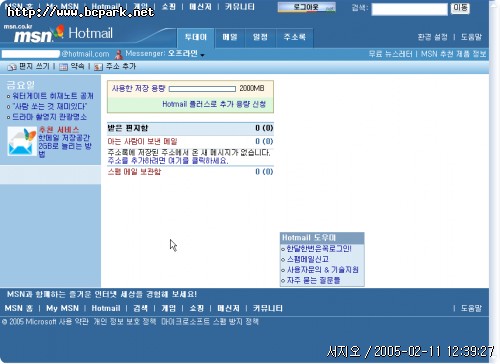Switch to the 투데이 tab

(196, 37)
